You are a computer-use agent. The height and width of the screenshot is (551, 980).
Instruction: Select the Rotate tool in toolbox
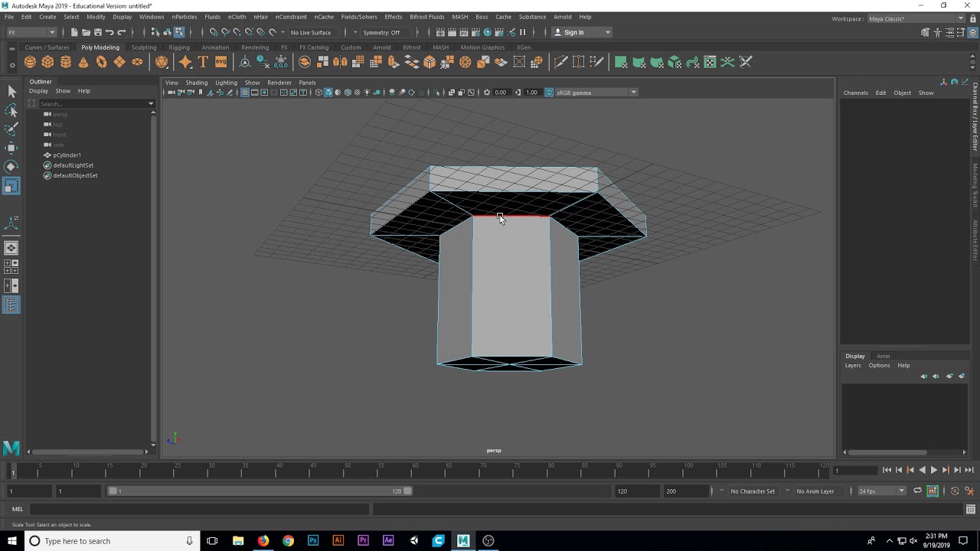[x=11, y=166]
